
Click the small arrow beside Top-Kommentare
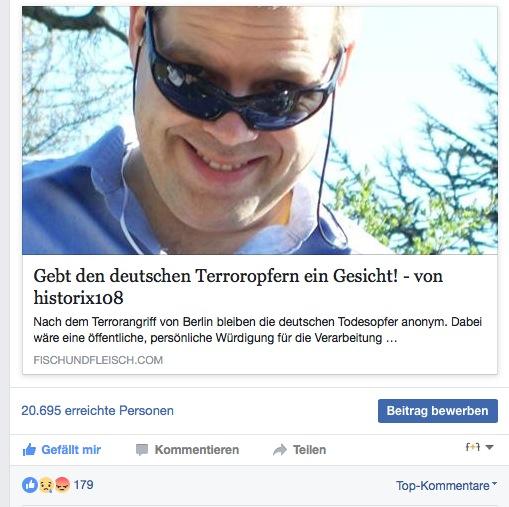pos(494,483)
